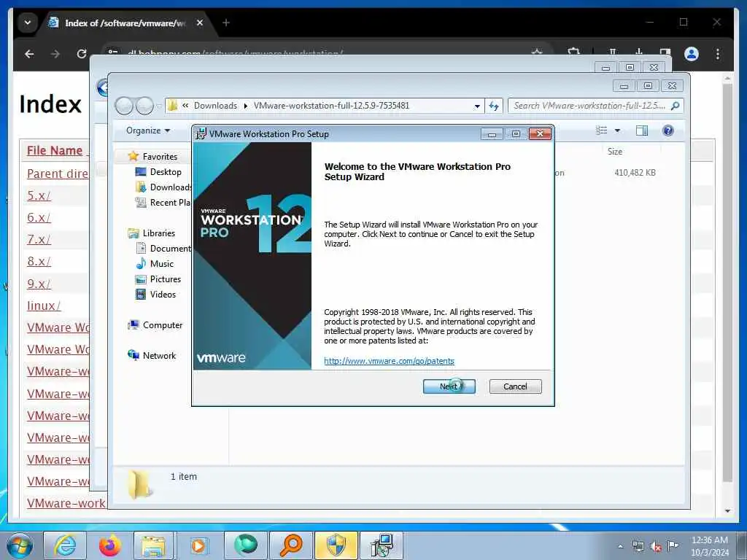
Task: Open Chrome tab search dropdown
Action: (28, 23)
